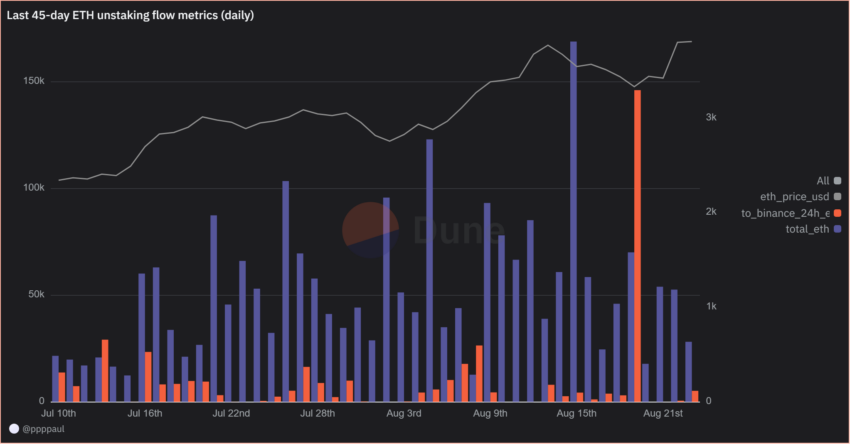Select the tallest purple total_eth bar
Viewport: 850px width, 444px height.
point(573,221)
